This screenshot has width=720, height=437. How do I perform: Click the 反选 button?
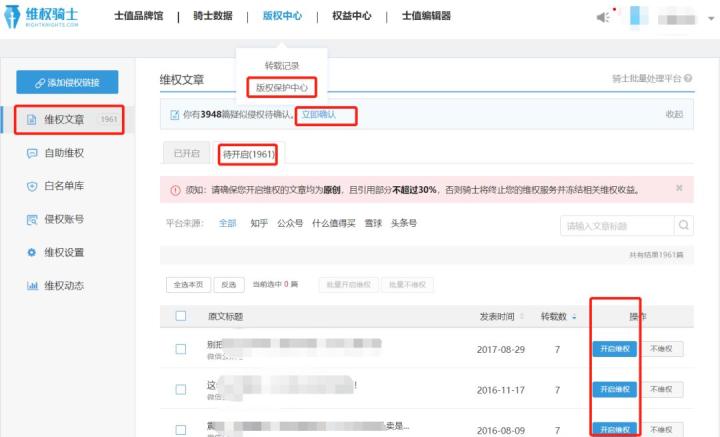pos(229,285)
